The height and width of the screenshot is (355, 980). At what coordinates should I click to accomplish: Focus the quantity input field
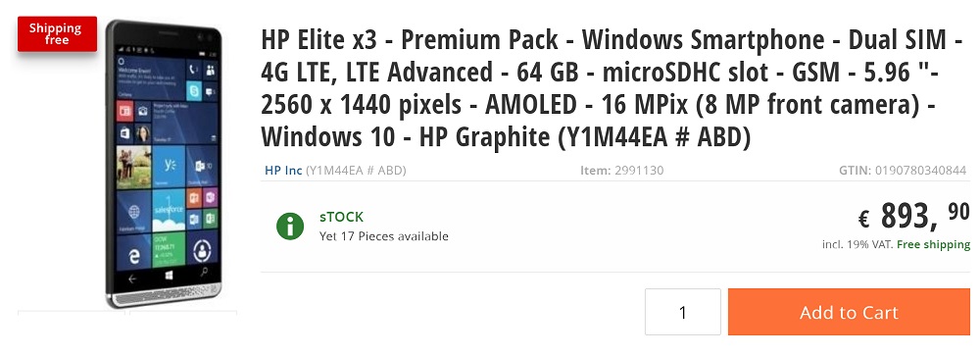click(682, 312)
